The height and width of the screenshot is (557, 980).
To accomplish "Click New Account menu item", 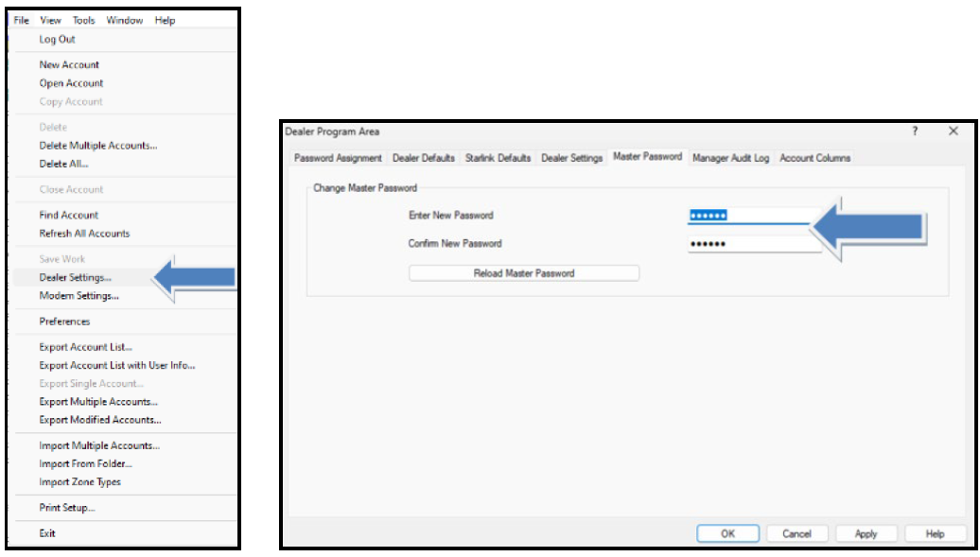I will (x=69, y=65).
